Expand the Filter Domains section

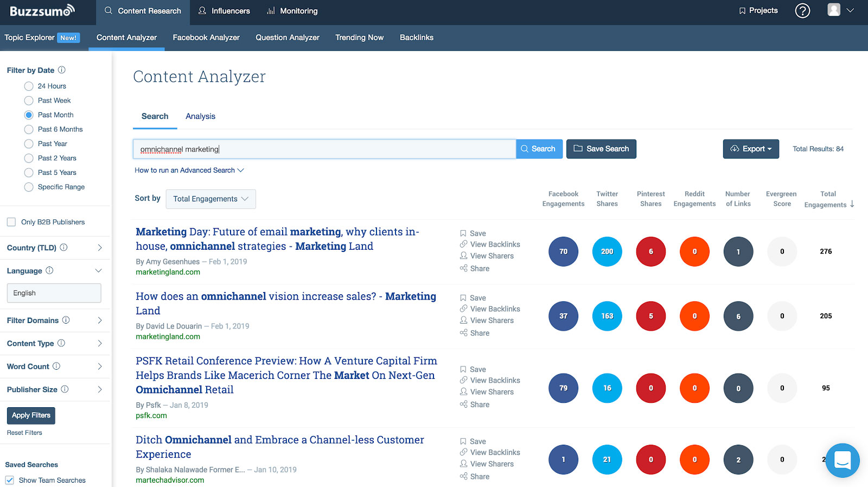pyautogui.click(x=100, y=320)
